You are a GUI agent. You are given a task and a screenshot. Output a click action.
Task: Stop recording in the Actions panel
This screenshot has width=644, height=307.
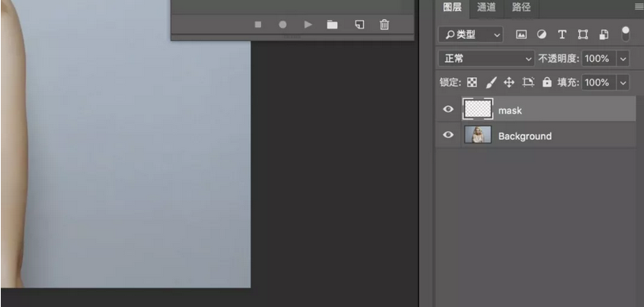pos(258,25)
